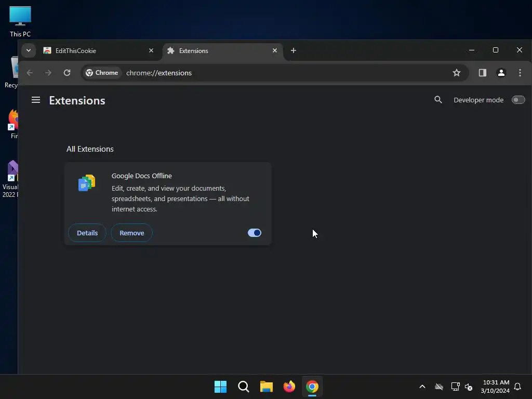Image resolution: width=532 pixels, height=399 pixels.
Task: Open the Chrome side panel
Action: 483,73
